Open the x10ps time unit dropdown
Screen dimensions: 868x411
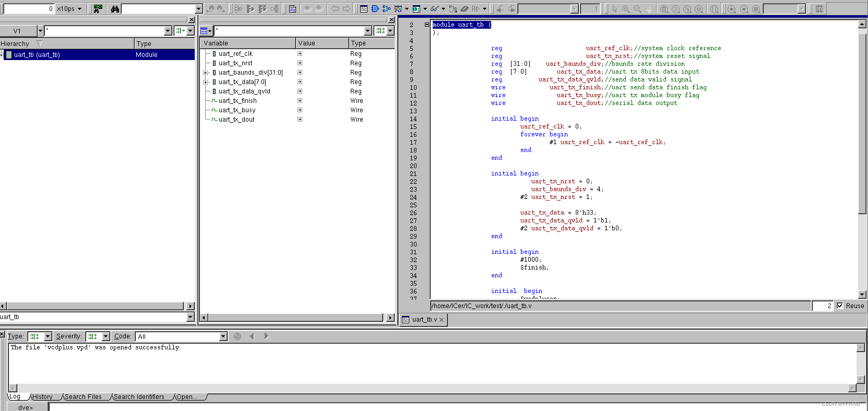79,9
